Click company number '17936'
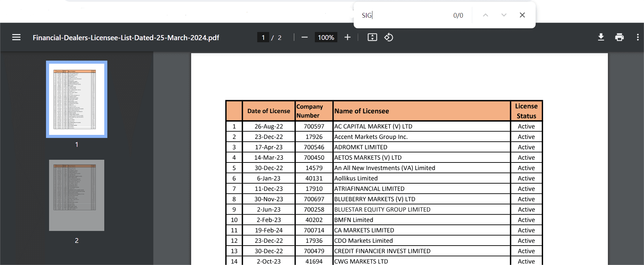The width and height of the screenshot is (644, 265). point(314,241)
